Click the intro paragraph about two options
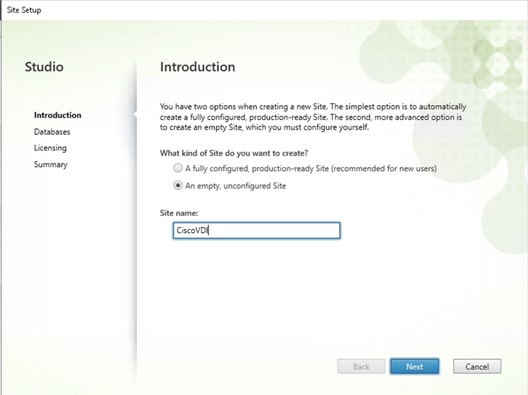The height and width of the screenshot is (395, 528). [313, 117]
